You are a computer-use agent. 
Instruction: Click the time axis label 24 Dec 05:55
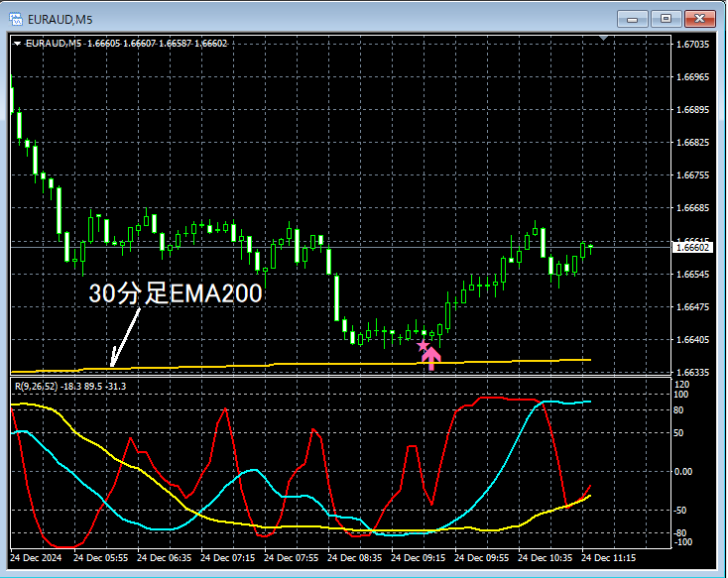[x=101, y=557]
